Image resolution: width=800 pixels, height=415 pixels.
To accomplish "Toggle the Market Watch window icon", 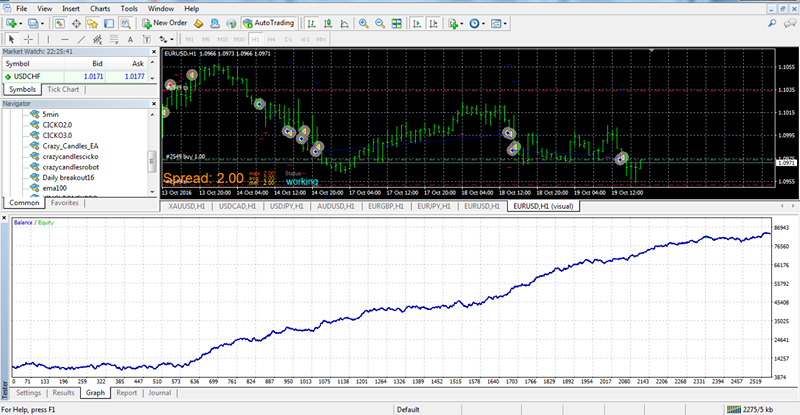I will coord(62,22).
